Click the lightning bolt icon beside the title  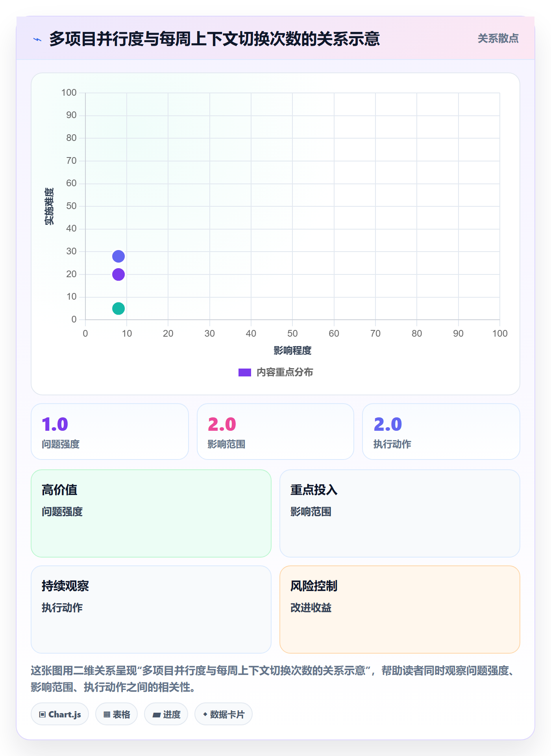coord(37,39)
